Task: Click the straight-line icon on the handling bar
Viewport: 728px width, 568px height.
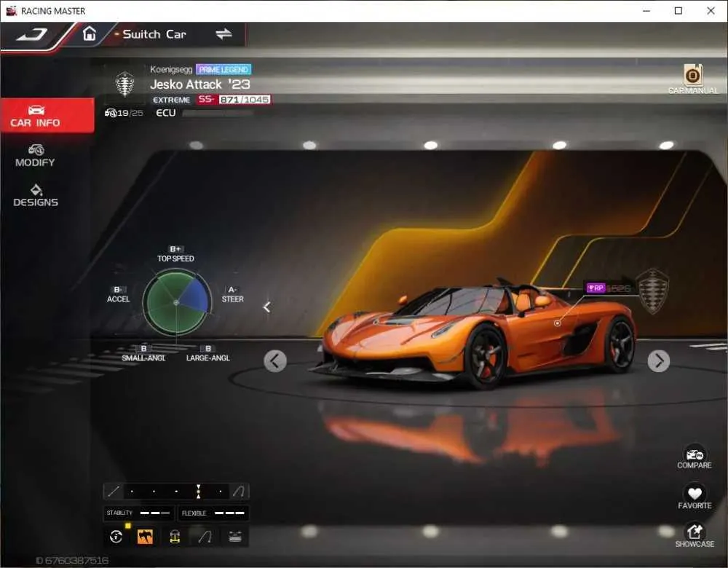Action: (114, 492)
